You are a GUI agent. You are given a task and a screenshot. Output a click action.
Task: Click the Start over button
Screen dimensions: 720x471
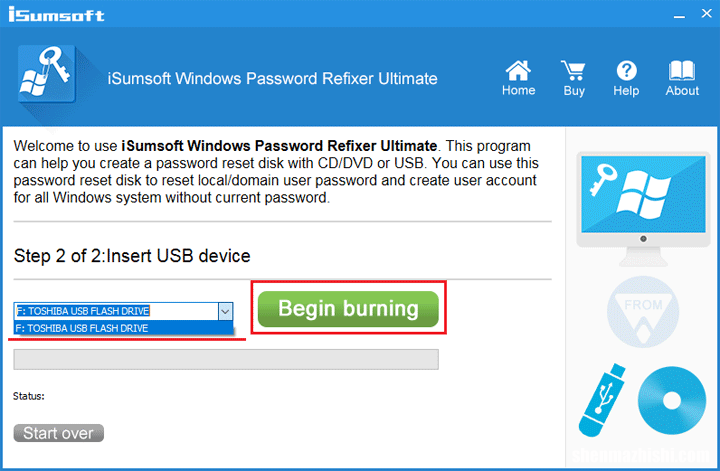[x=58, y=433]
